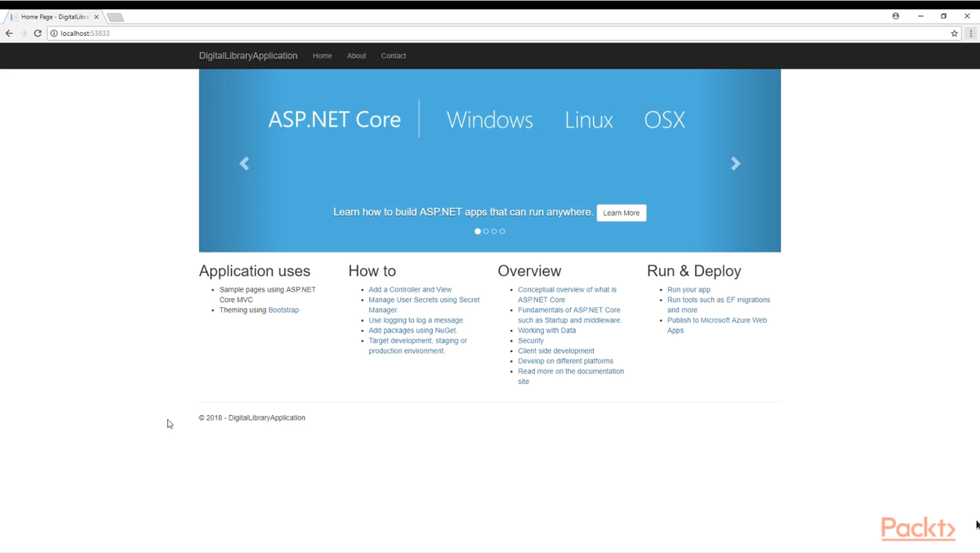The width and height of the screenshot is (980, 553).
Task: Select the Home Page browser tab
Action: click(x=54, y=16)
